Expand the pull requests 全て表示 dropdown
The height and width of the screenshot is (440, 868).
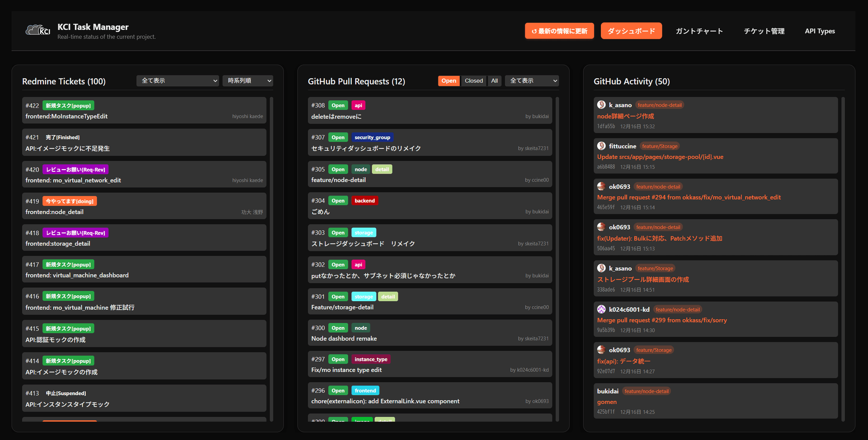click(x=532, y=81)
